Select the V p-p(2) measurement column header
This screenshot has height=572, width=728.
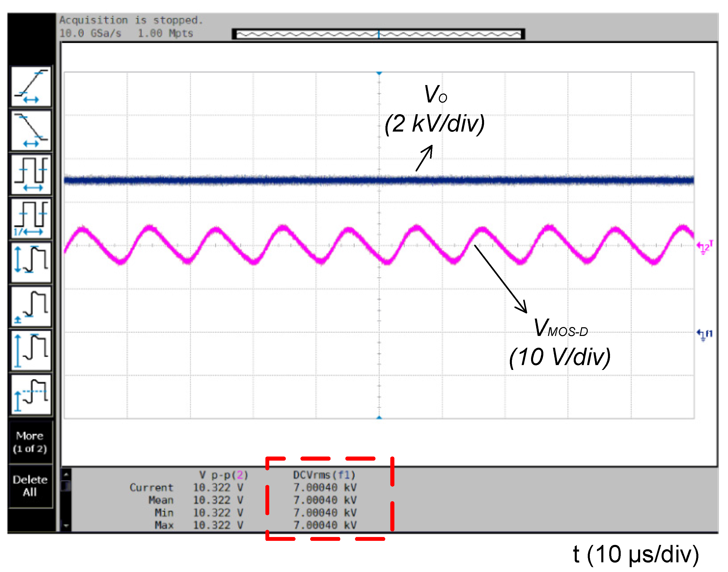coord(223,475)
